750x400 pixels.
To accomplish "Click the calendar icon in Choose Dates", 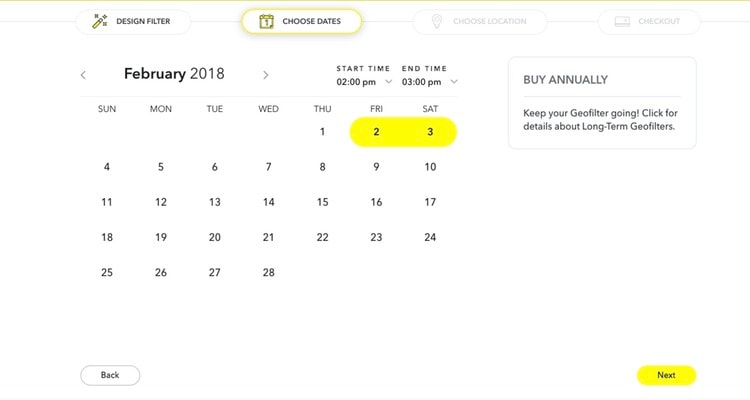I will [x=267, y=21].
